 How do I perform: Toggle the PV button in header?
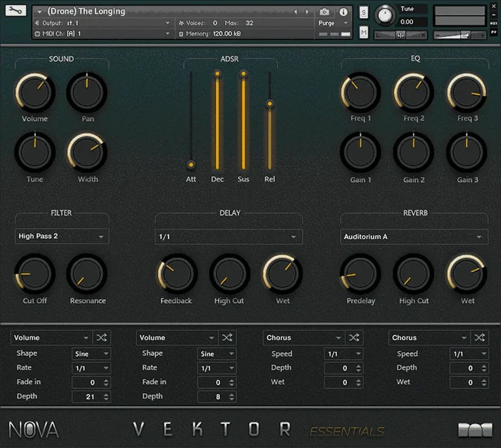tap(493, 32)
